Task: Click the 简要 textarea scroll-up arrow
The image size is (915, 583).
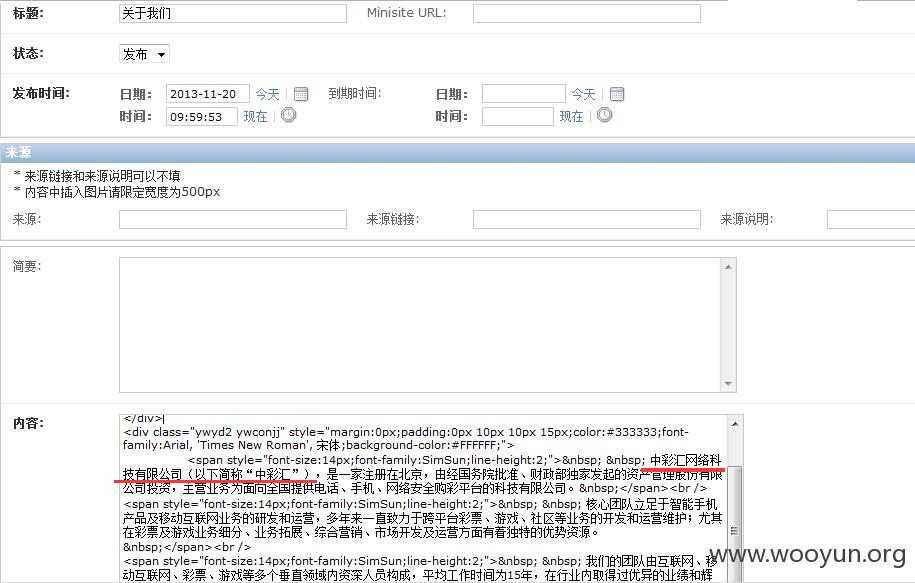Action: [728, 267]
